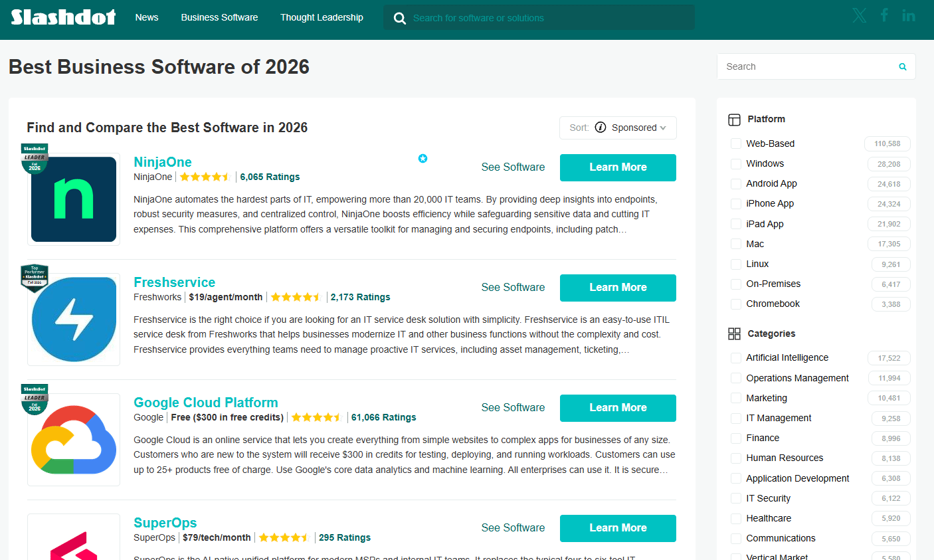Screen dimensions: 934x560
Task: Click the Slashdot logo
Action: [x=63, y=17]
